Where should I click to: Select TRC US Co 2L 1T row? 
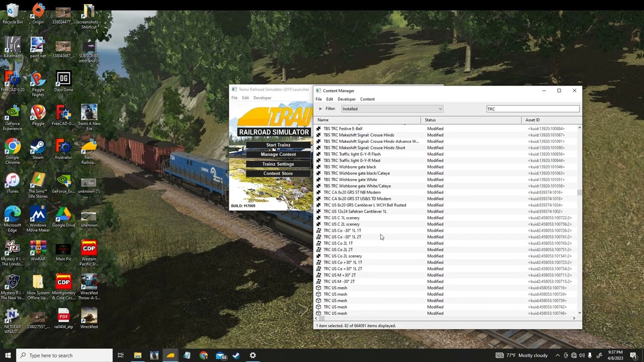click(445, 243)
